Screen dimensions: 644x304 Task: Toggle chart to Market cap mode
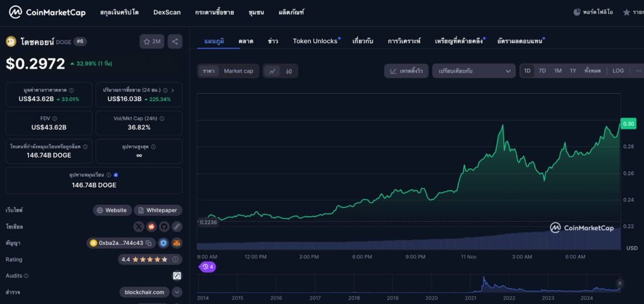tap(238, 71)
